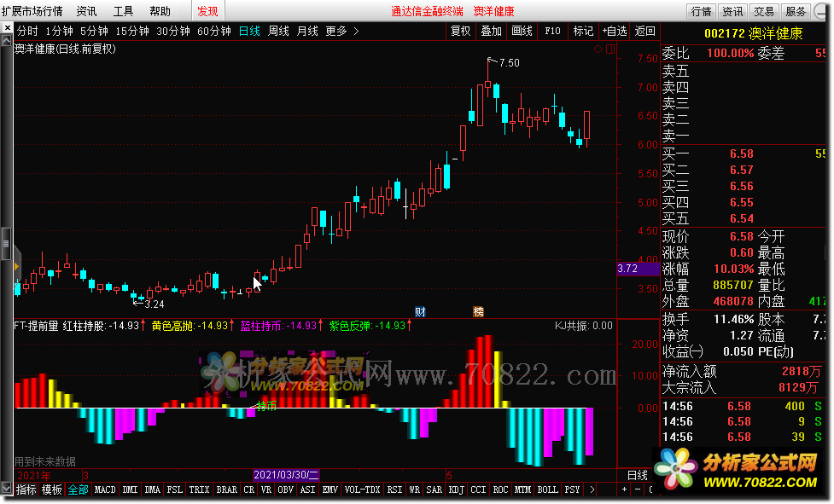Show more indicators with the bottom arrow
This screenshot has width=834, height=504.
592,490
